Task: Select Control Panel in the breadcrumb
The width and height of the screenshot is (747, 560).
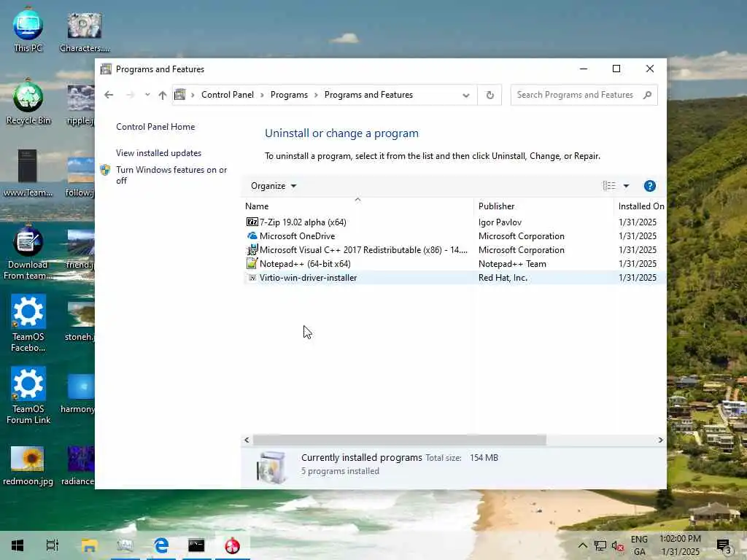Action: (x=228, y=95)
